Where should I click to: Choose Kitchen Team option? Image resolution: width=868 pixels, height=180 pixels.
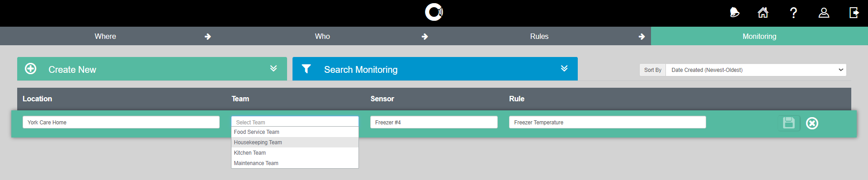tap(295, 153)
